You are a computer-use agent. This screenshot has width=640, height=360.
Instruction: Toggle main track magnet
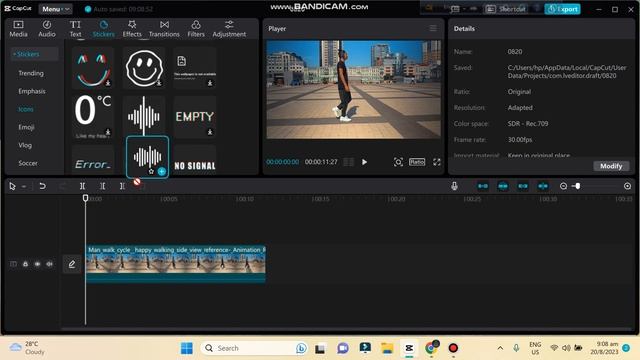tap(483, 186)
